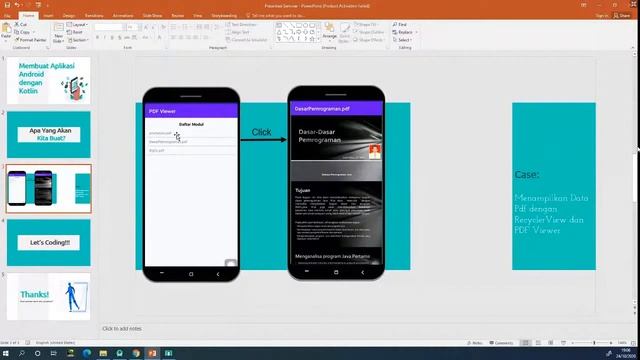Viewport: 640px width, 360px height.
Task: Switch to the Design ribbon tab
Action: [69, 16]
